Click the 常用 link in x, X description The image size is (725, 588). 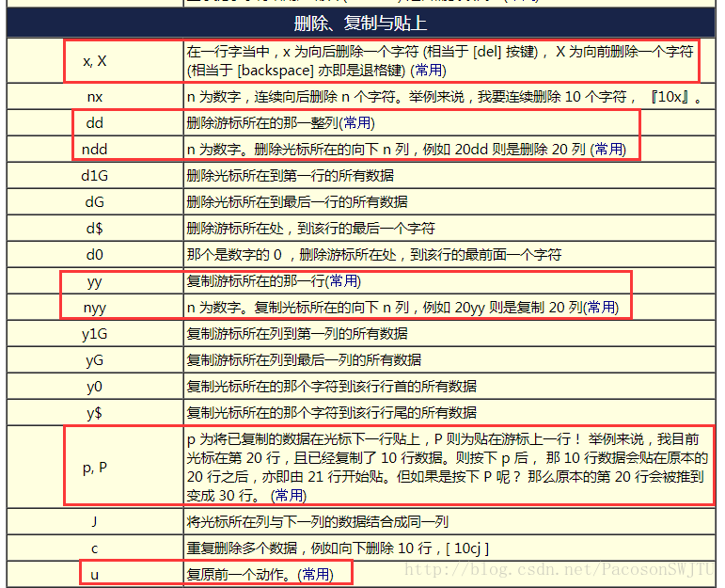(428, 71)
